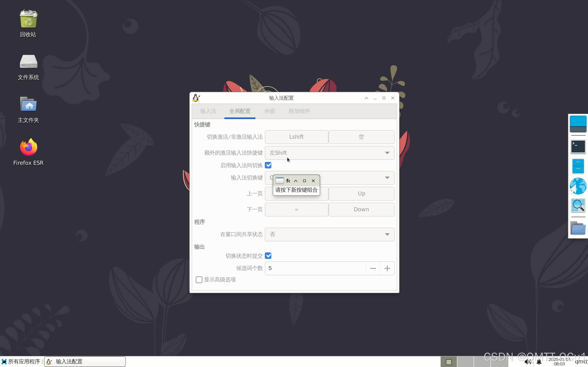Open the file manager cabinet in the dock
The height and width of the screenshot is (367, 588).
[x=578, y=166]
